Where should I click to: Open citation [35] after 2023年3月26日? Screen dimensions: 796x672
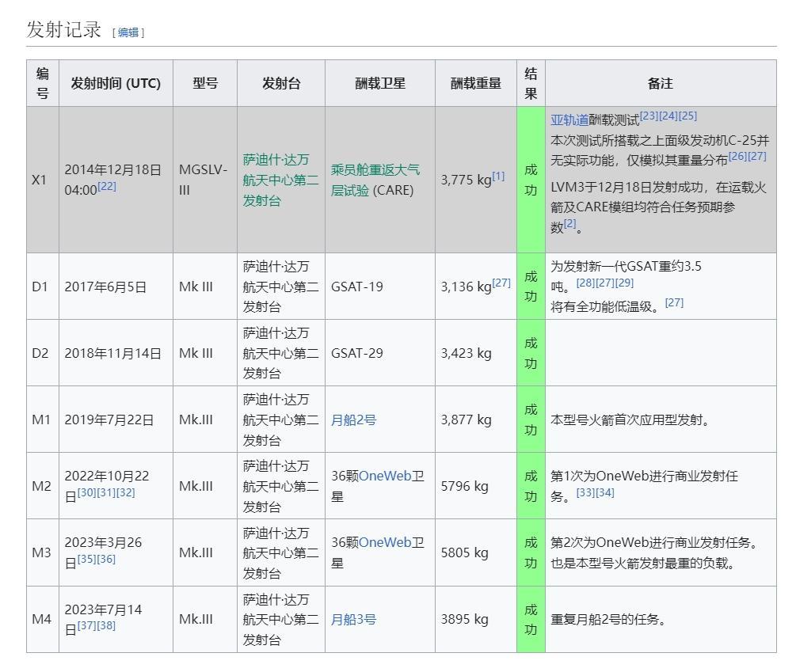point(86,559)
